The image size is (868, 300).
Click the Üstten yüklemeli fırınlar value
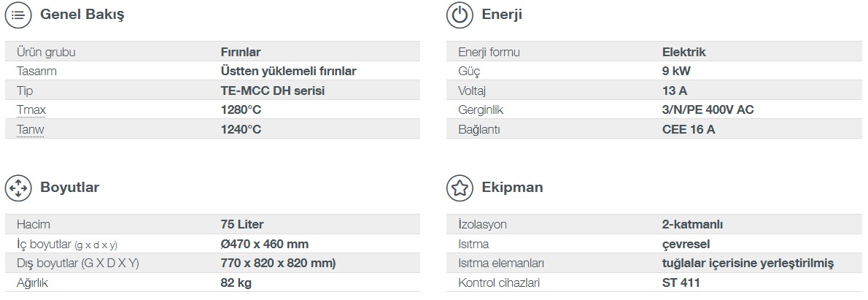pyautogui.click(x=288, y=72)
